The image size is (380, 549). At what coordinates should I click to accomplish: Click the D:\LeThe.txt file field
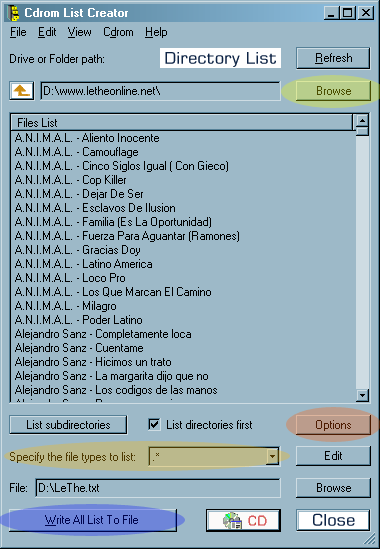[x=158, y=488]
